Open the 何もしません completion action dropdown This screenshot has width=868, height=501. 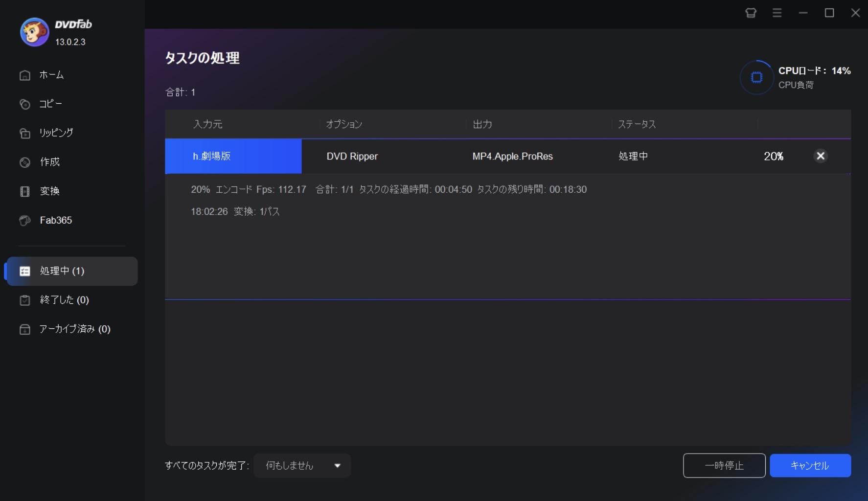[x=302, y=466]
